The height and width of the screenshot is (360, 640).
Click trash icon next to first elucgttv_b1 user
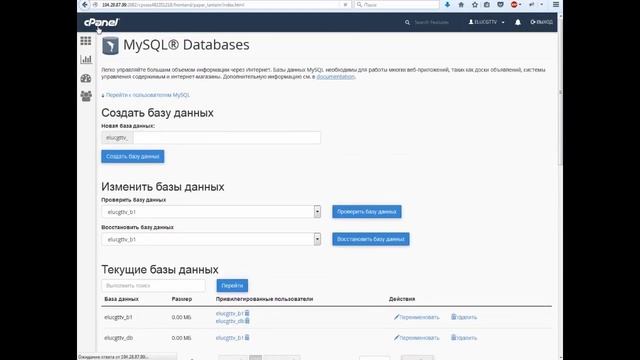(247, 313)
